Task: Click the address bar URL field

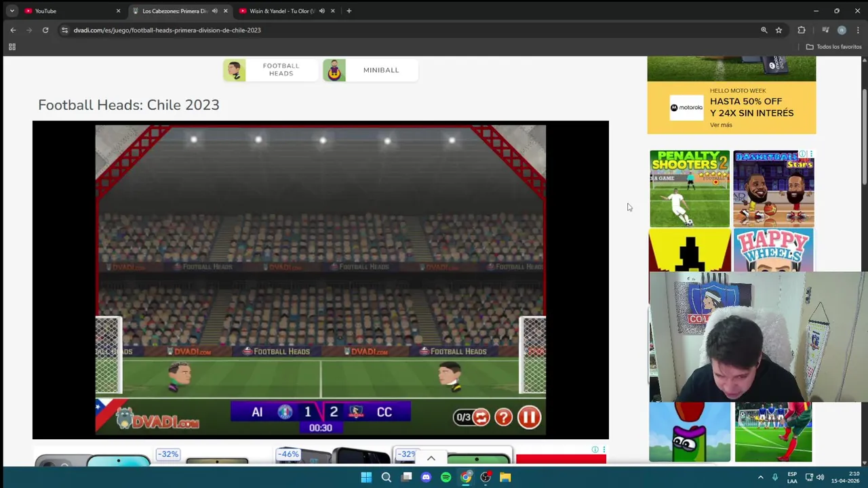Action: click(407, 30)
